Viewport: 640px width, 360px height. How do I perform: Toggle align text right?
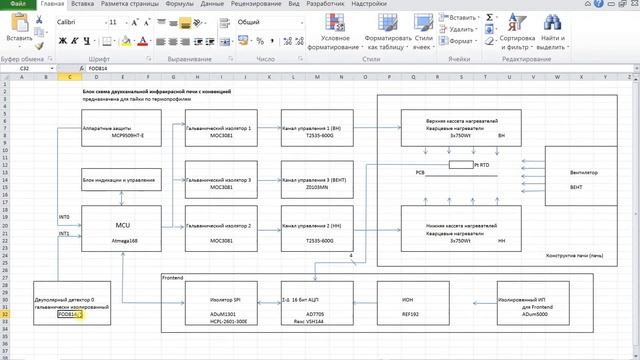tap(185, 41)
